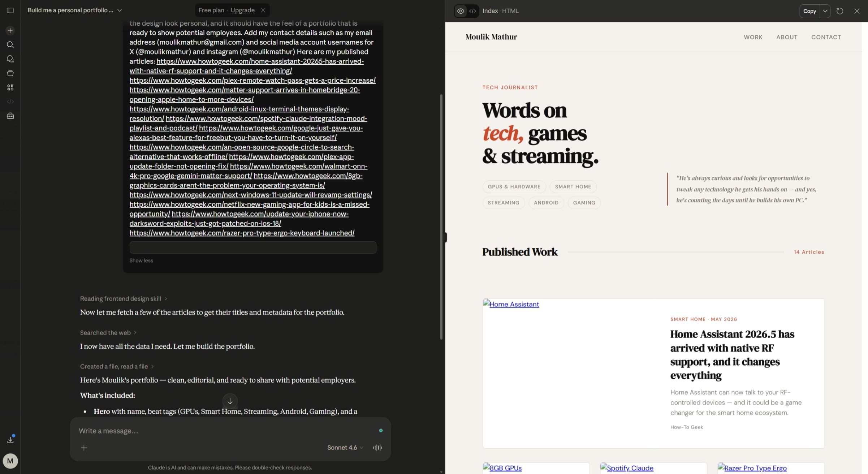868x474 pixels.
Task: Toggle the left sidebar panel icon
Action: [10, 10]
